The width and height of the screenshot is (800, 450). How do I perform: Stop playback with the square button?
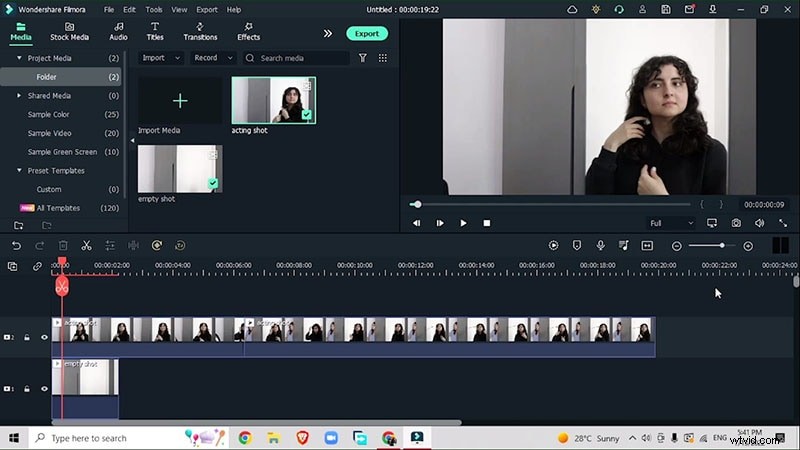point(487,223)
